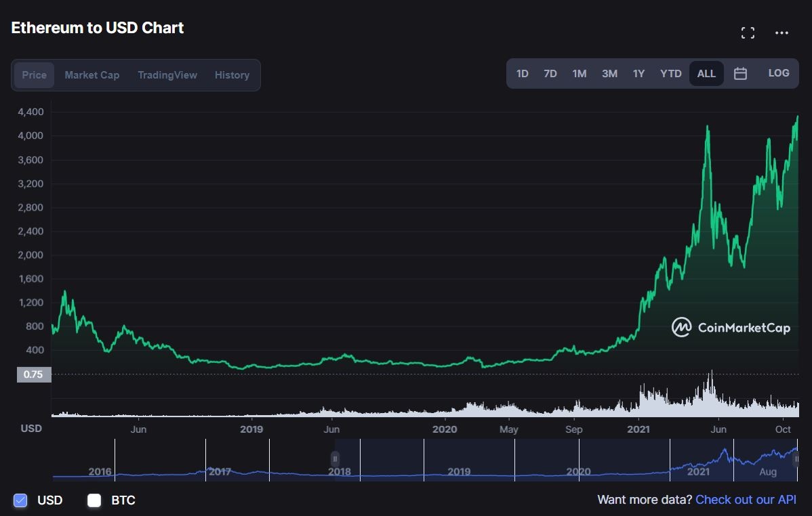812x516 pixels.
Task: Switch chart to logarithmic scale with LOG
Action: pyautogui.click(x=778, y=72)
